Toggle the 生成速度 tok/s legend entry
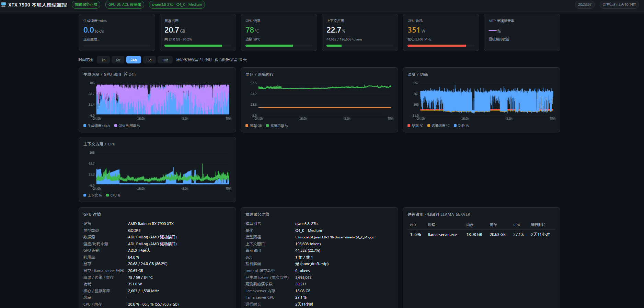The height and width of the screenshot is (308, 644). 96,126
